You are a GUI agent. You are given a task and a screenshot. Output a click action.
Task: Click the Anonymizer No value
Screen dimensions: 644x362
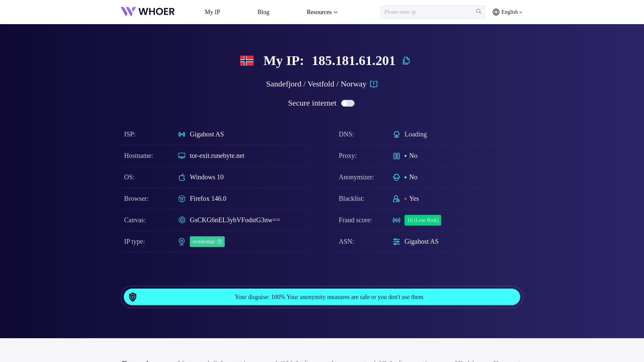click(x=413, y=177)
